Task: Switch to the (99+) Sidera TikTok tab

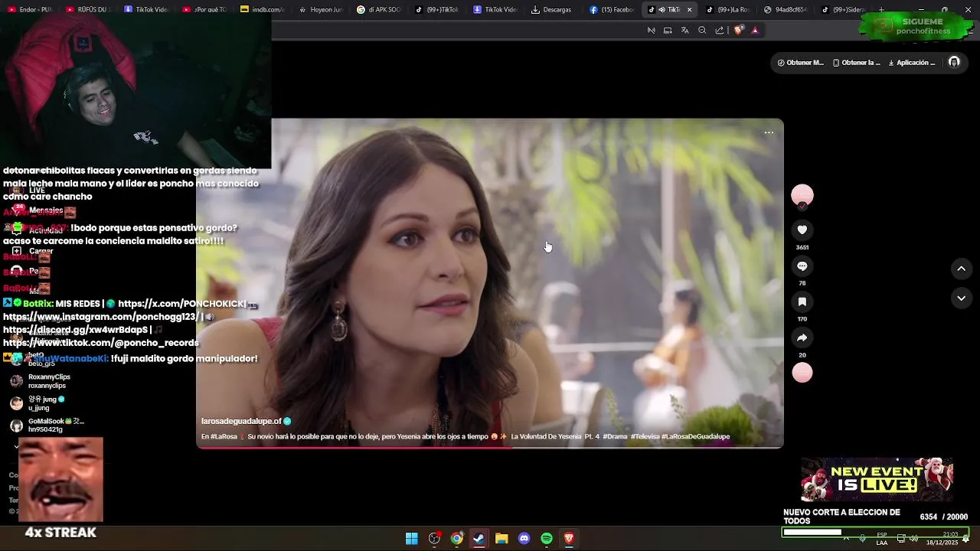Action: [x=844, y=10]
